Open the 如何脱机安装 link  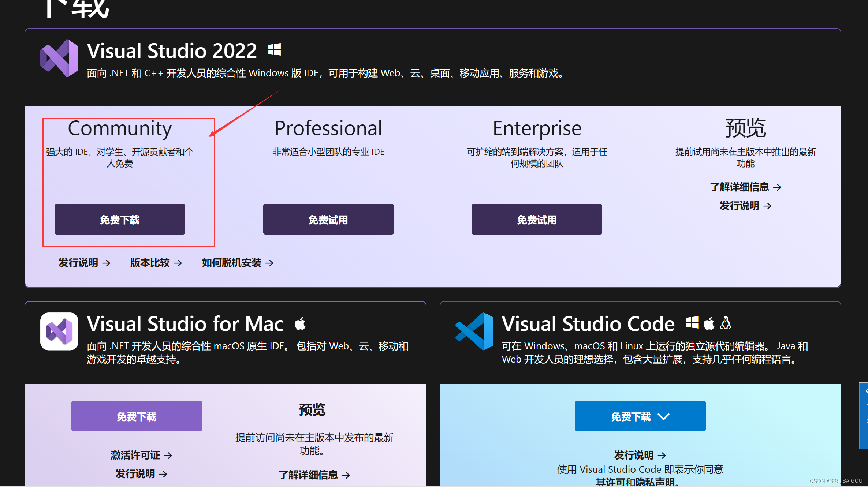tap(236, 263)
